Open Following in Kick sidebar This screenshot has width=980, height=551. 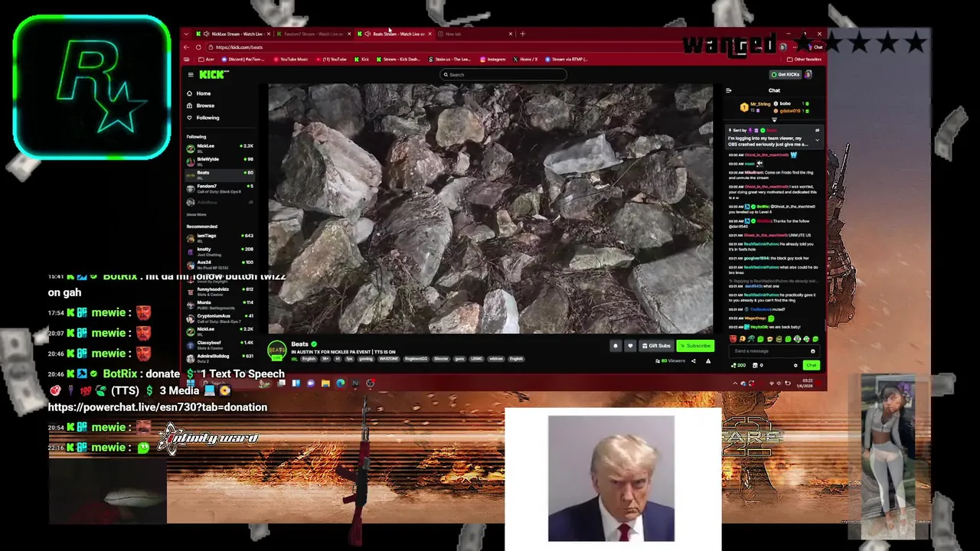tap(202, 118)
